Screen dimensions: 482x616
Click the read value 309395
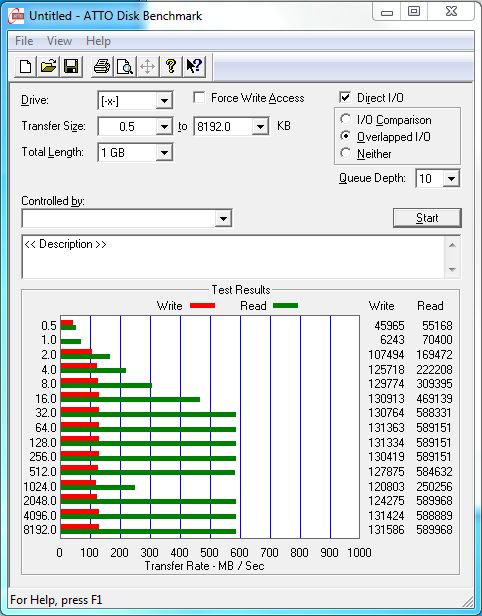434,384
